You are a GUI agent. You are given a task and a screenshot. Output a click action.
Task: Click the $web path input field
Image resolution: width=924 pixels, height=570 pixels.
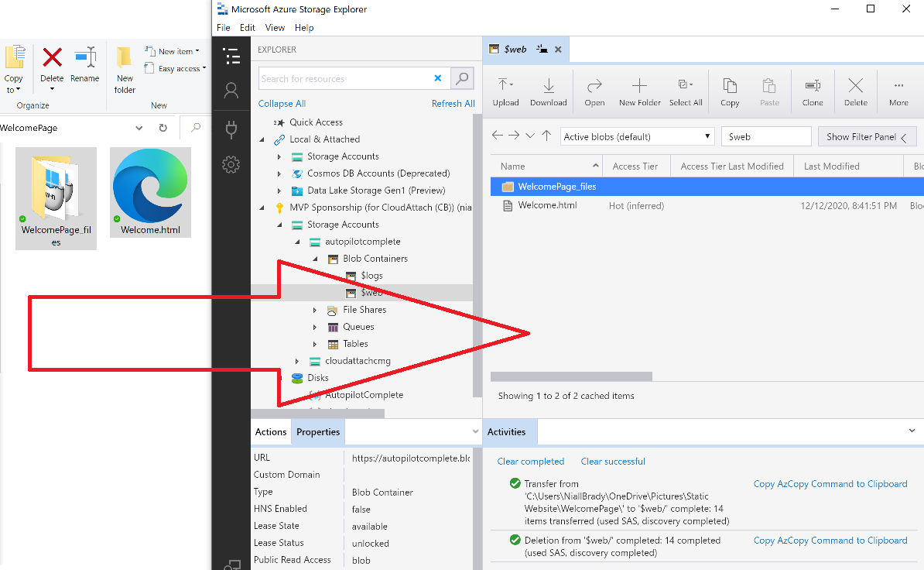coord(766,137)
